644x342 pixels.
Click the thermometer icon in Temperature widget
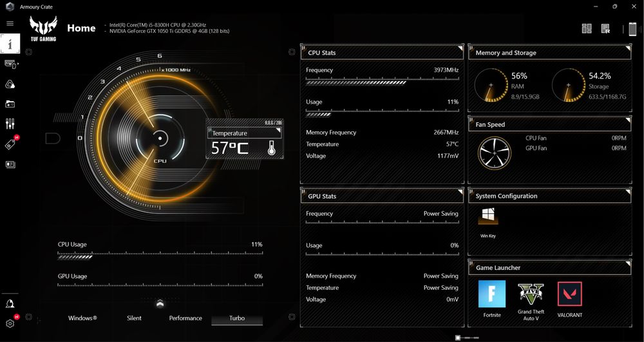tap(271, 147)
